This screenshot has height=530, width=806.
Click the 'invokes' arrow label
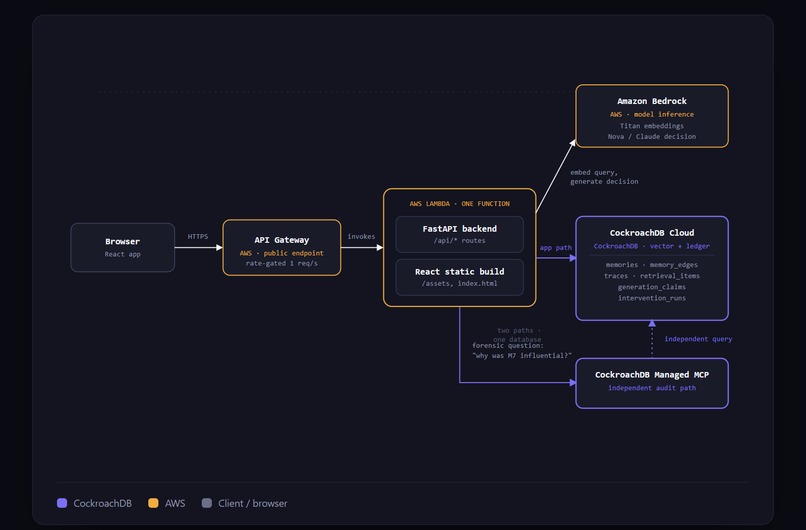coord(361,236)
